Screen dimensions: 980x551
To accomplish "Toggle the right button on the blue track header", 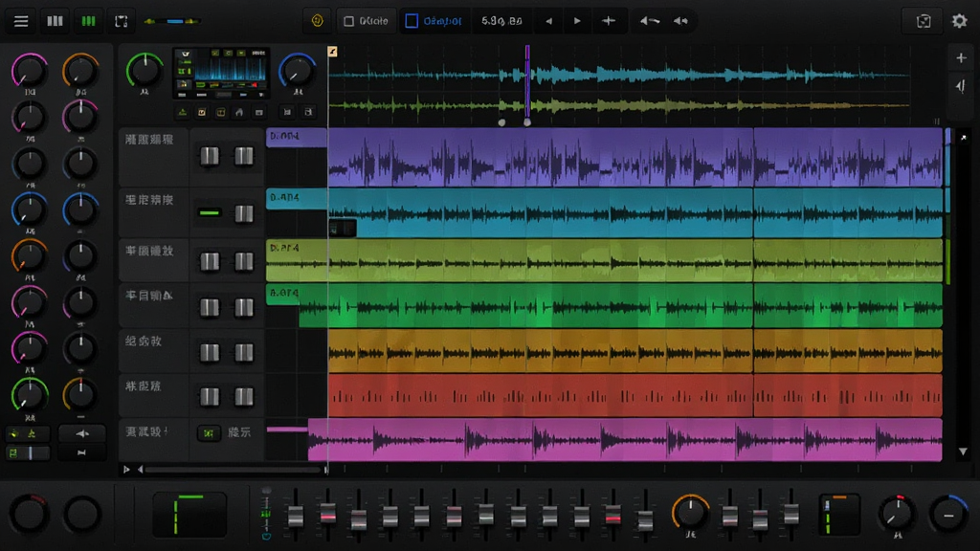I will coord(244,213).
